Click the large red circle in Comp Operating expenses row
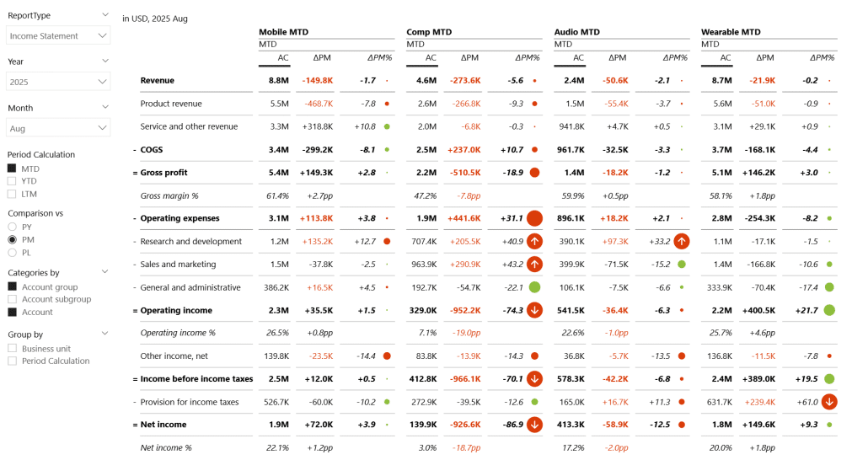This screenshot has height=460, width=868. click(534, 218)
